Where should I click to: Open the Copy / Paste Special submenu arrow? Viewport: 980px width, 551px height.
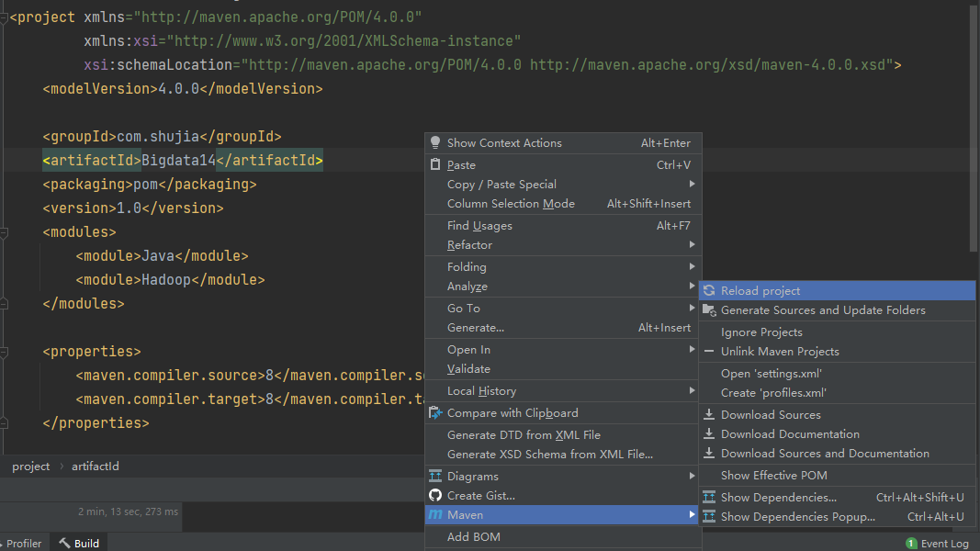pyautogui.click(x=692, y=185)
